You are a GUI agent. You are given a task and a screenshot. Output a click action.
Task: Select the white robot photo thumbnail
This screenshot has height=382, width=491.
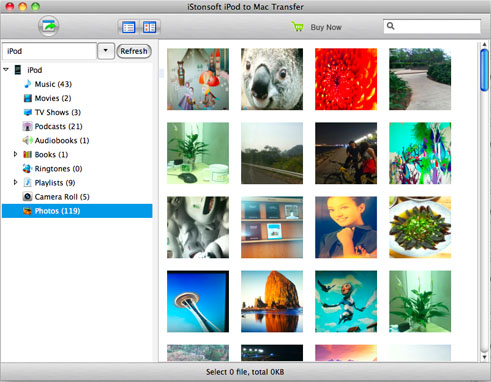(198, 227)
